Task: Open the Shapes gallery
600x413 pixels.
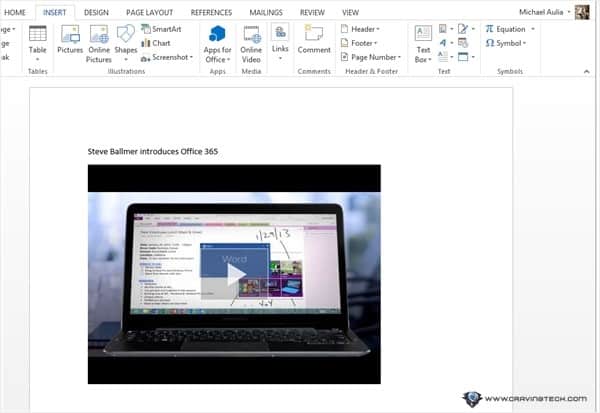Action: pyautogui.click(x=126, y=43)
